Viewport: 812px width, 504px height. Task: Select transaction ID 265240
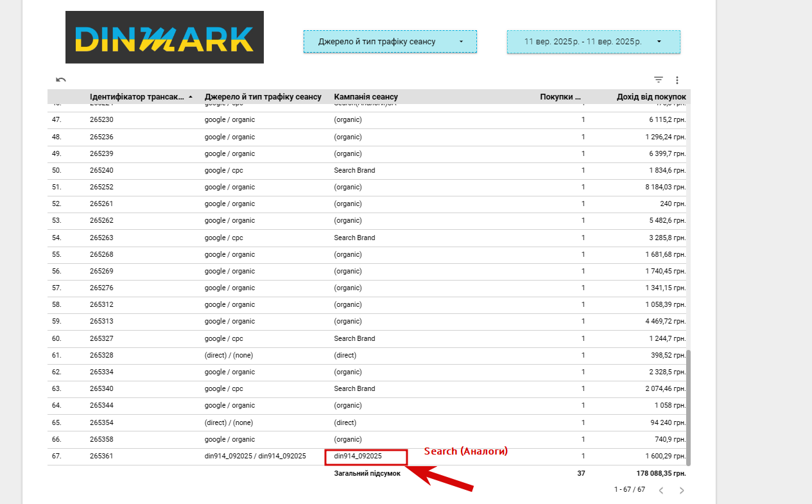(101, 170)
